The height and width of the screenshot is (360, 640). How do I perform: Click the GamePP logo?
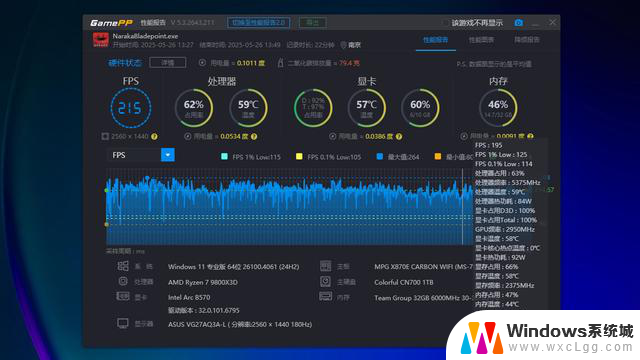click(x=111, y=23)
